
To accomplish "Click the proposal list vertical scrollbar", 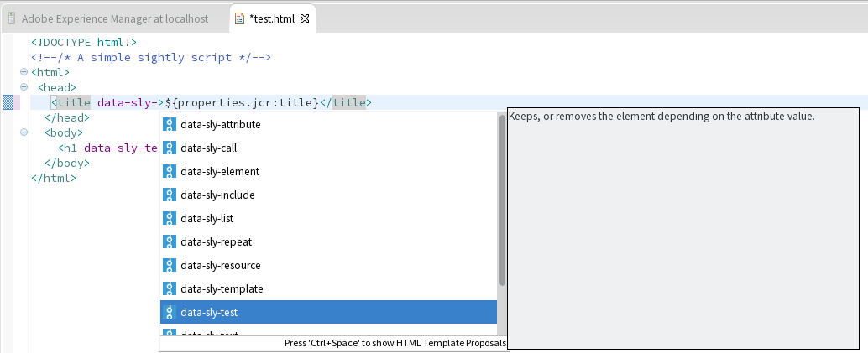I will pos(502,201).
